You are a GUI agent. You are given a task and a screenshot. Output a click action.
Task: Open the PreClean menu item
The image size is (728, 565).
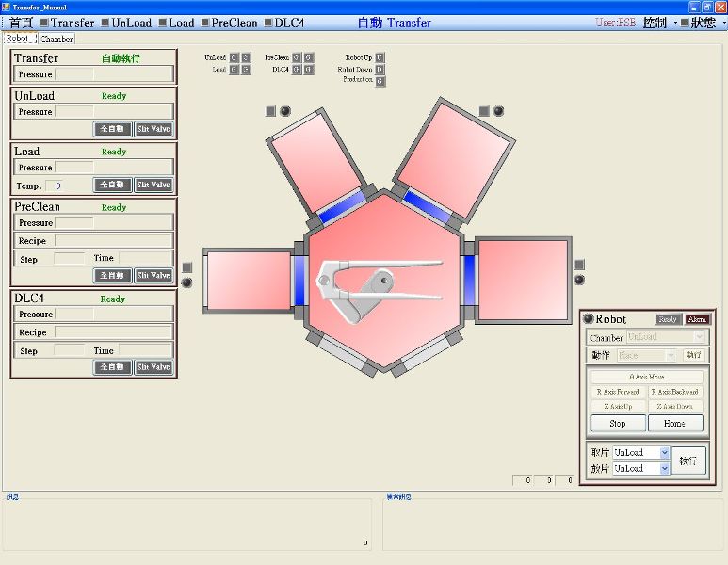pos(229,23)
